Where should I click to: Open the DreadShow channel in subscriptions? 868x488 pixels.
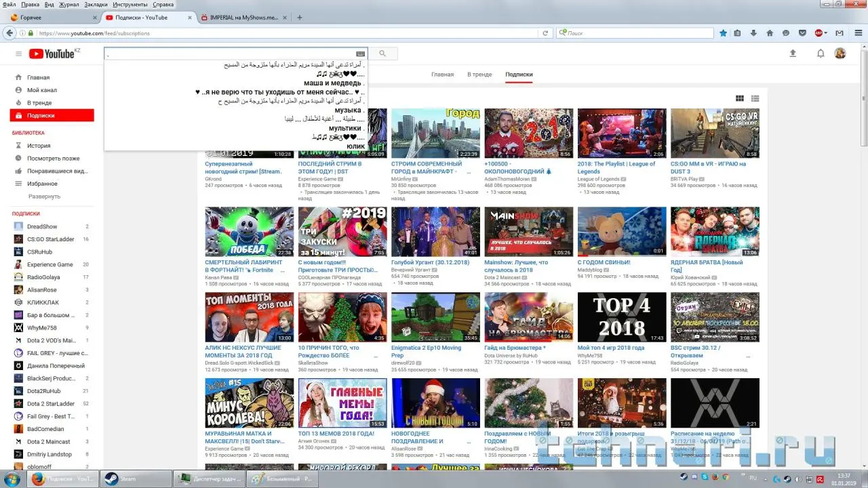pyautogui.click(x=42, y=226)
